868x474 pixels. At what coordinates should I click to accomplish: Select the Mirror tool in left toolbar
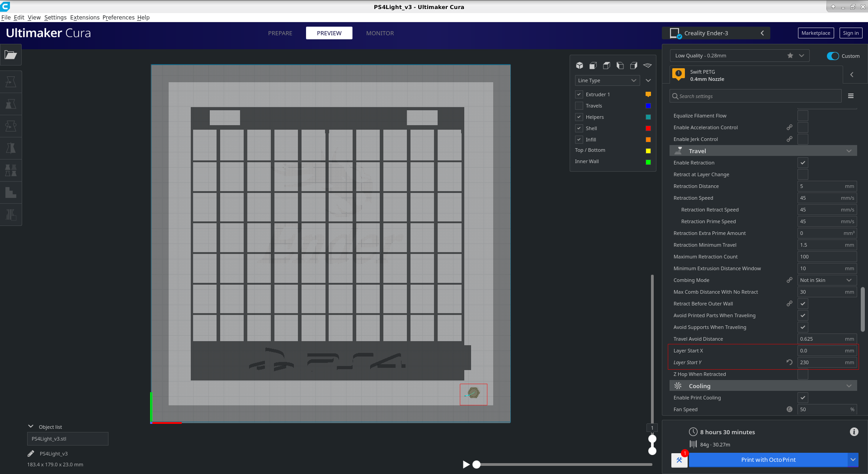11,148
